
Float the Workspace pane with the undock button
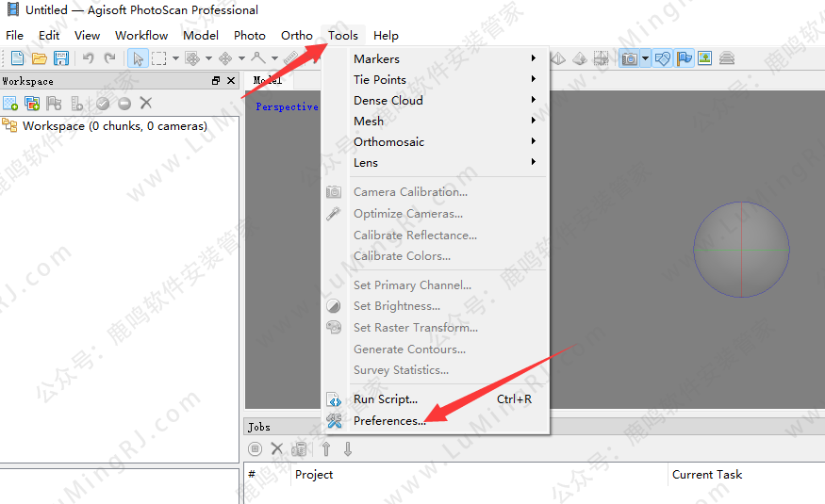(x=216, y=80)
